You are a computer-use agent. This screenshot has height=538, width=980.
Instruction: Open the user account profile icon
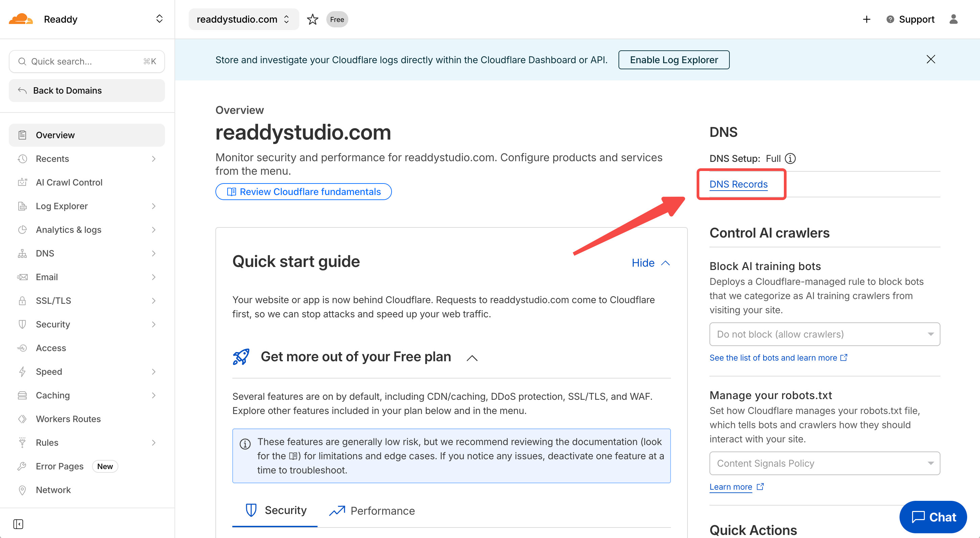pos(953,19)
